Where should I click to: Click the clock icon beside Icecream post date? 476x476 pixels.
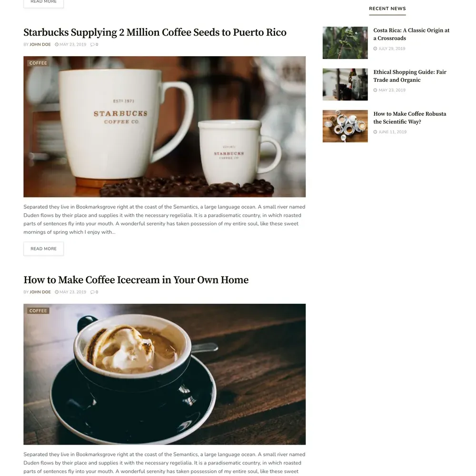pos(57,292)
